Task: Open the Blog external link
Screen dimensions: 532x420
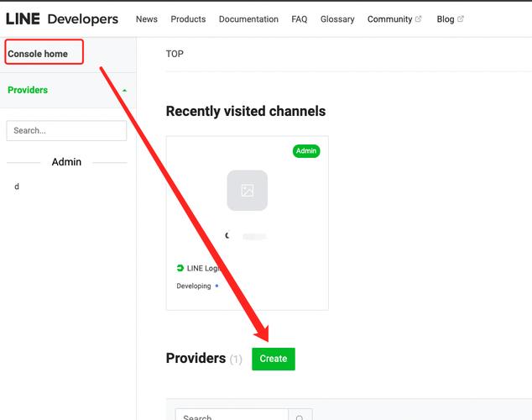Action: [450, 19]
